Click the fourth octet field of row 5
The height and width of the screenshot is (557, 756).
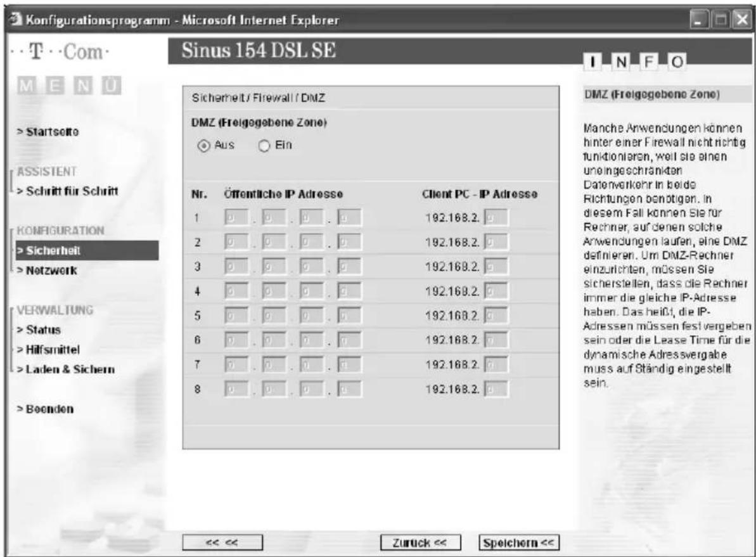tap(349, 316)
